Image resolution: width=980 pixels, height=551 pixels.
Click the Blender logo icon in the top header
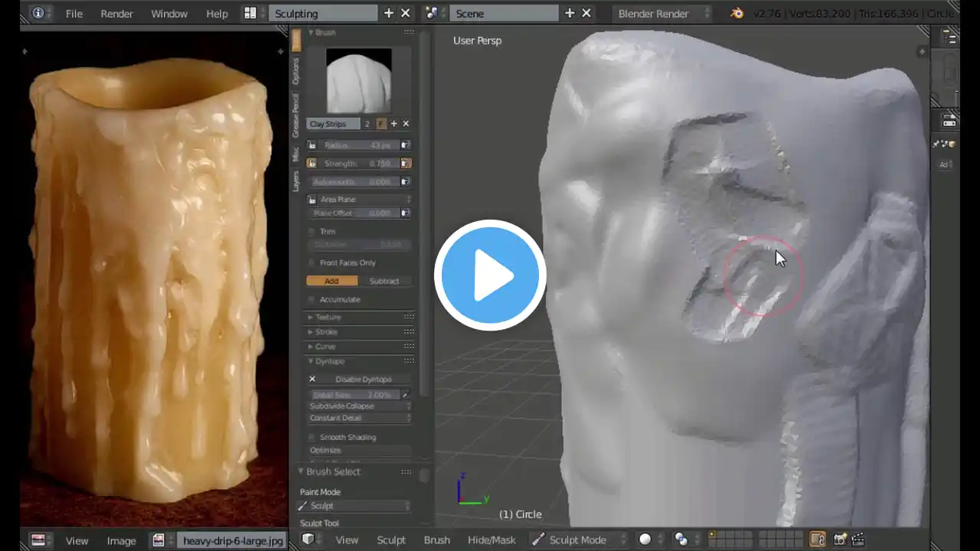pyautogui.click(x=737, y=13)
